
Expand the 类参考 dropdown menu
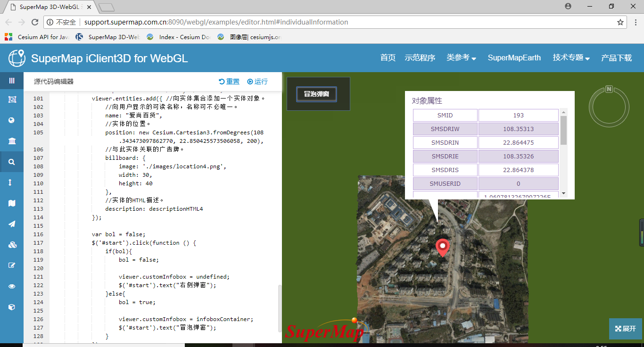click(x=461, y=58)
